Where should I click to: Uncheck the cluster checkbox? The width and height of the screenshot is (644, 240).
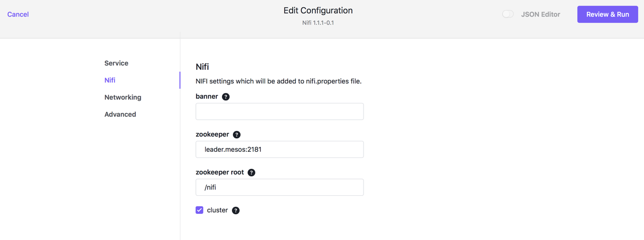pos(200,210)
